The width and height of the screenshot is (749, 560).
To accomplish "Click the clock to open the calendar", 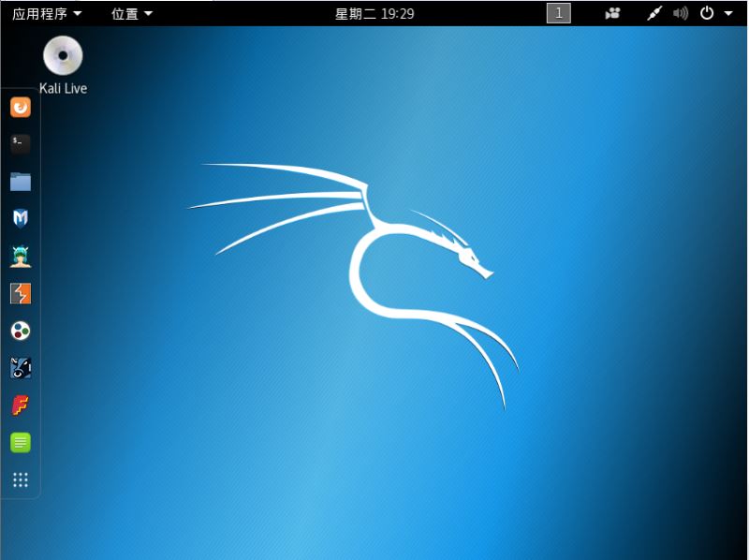I will tap(374, 13).
